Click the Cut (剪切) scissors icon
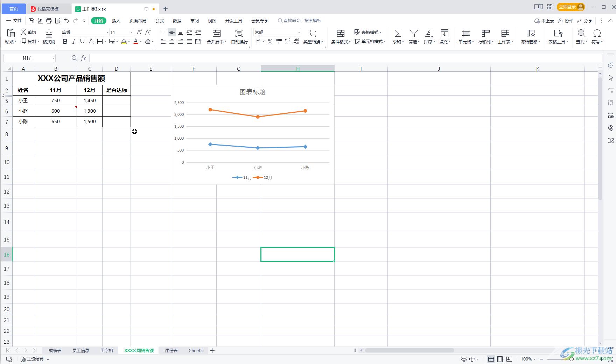Image resolution: width=616 pixels, height=364 pixels. (23, 32)
